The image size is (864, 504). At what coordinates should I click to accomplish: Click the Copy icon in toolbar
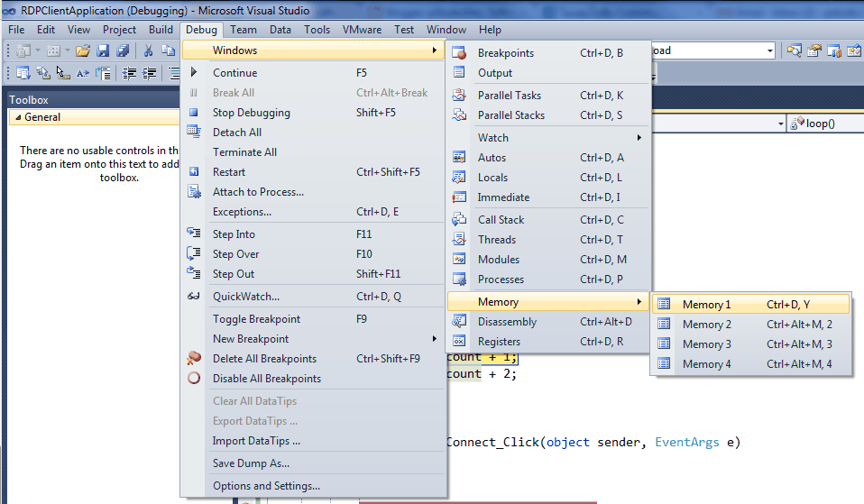pyautogui.click(x=168, y=51)
